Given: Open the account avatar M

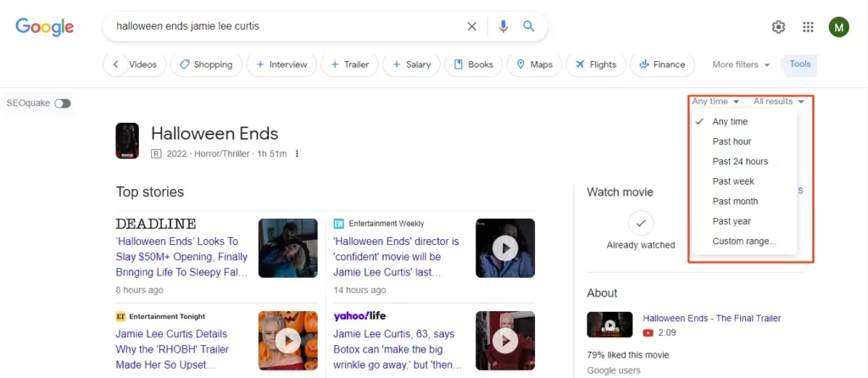Looking at the screenshot, I should coord(838,26).
